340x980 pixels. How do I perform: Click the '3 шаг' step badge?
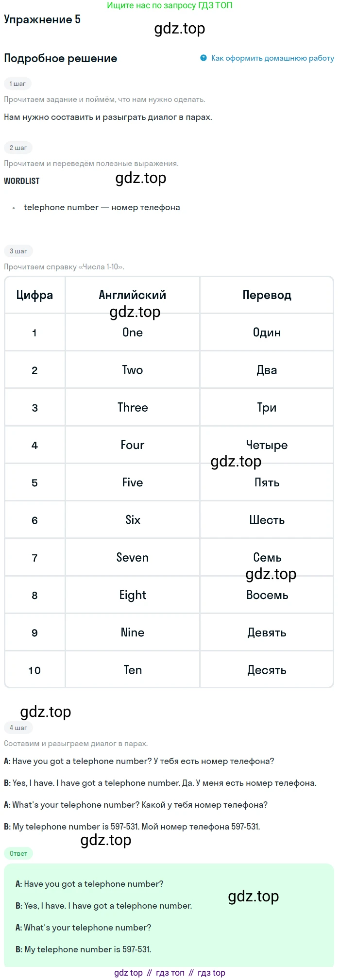18,251
